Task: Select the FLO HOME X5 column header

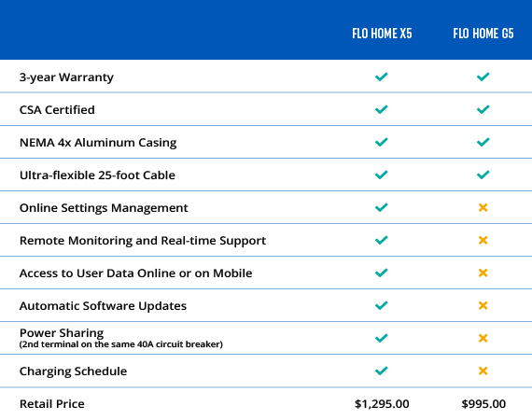Action: 382,34
